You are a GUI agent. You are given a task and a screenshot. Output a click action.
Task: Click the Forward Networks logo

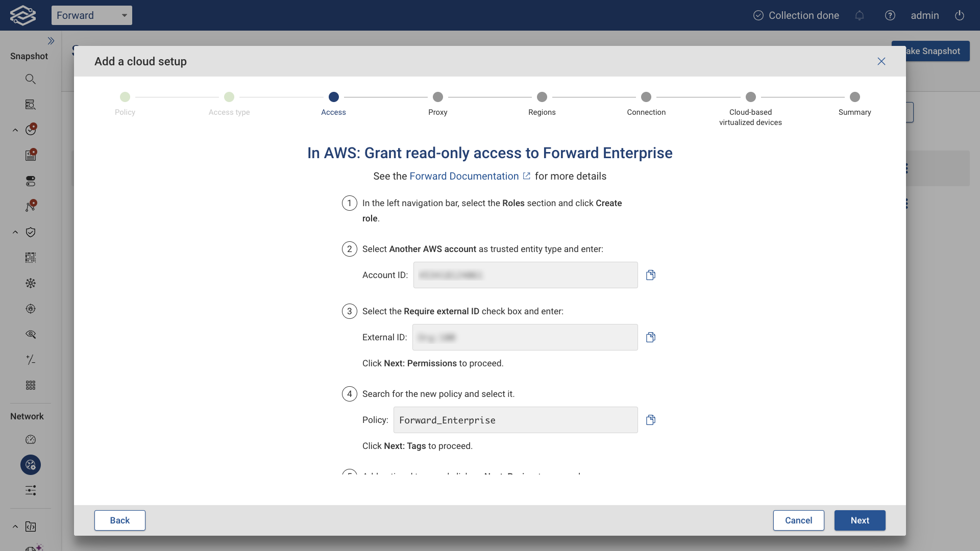point(22,15)
